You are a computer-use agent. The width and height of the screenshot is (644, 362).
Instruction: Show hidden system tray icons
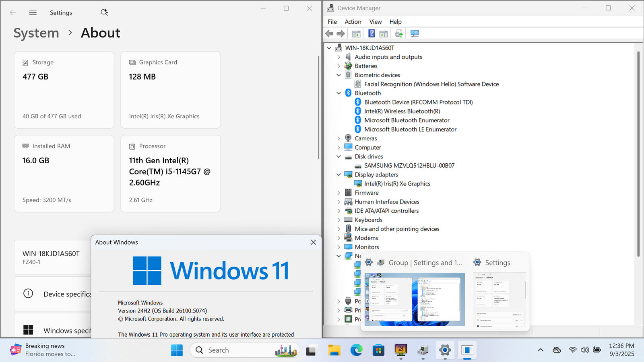(x=541, y=350)
